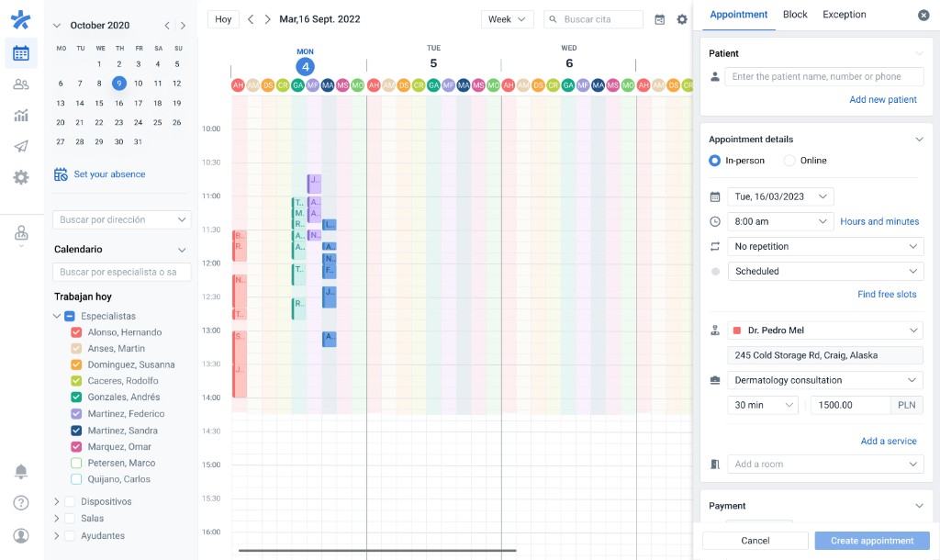Image resolution: width=940 pixels, height=560 pixels.
Task: Click the service briefcase icon beside Dermatology consultation
Action: [714, 380]
